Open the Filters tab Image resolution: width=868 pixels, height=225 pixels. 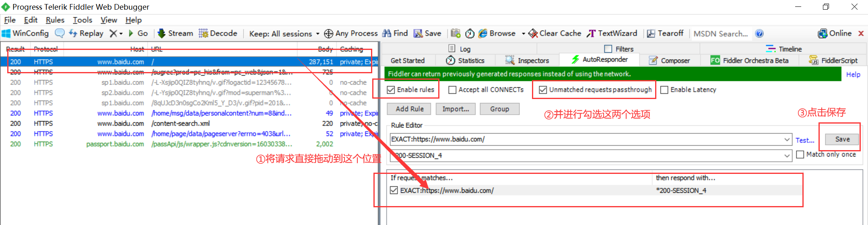click(x=619, y=49)
